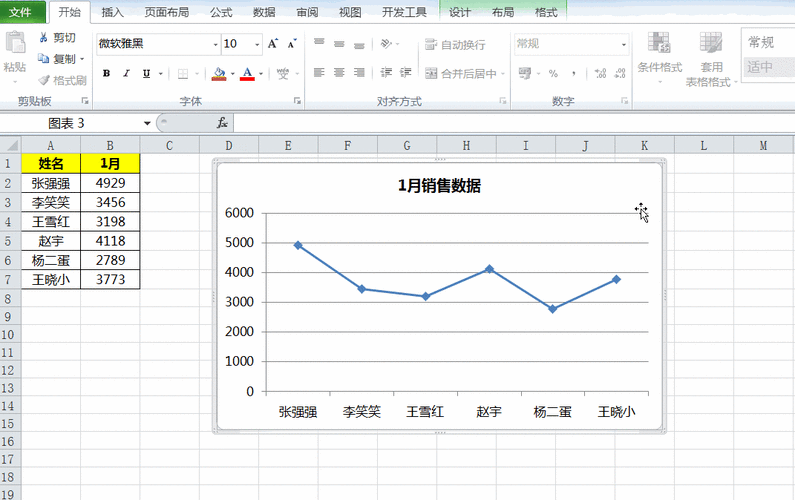Align text to top of cell

(x=319, y=43)
